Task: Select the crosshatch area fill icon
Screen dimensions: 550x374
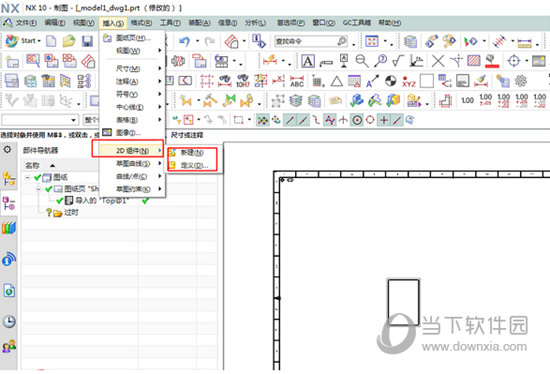Action: click(x=474, y=61)
